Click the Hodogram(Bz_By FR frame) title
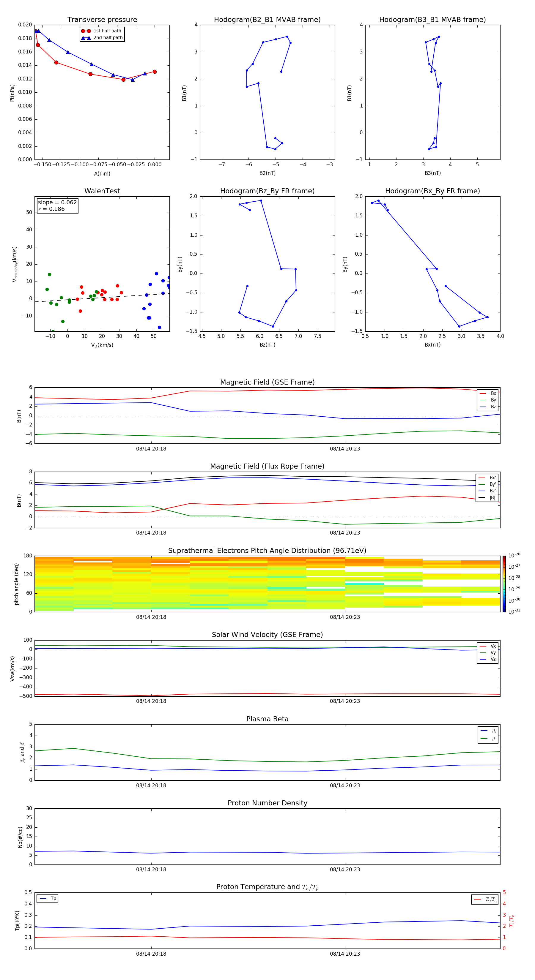 267,191
